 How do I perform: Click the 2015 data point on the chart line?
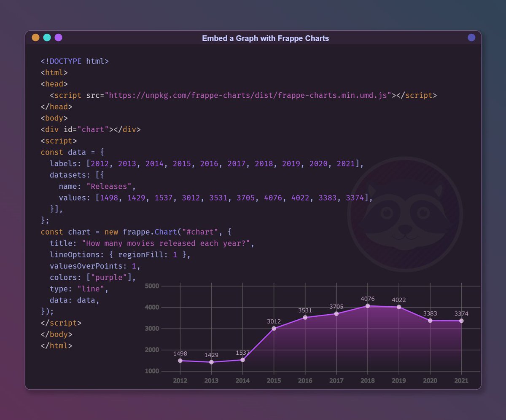pos(274,329)
